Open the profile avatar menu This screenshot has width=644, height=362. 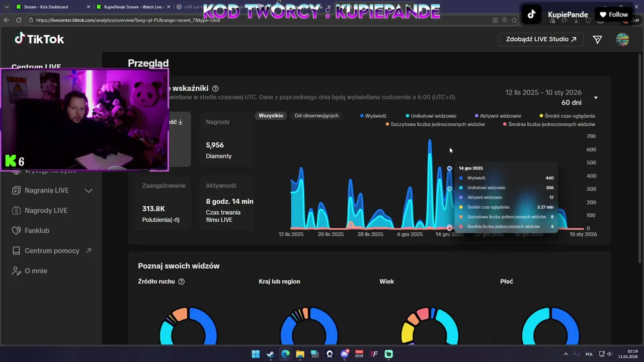[622, 39]
